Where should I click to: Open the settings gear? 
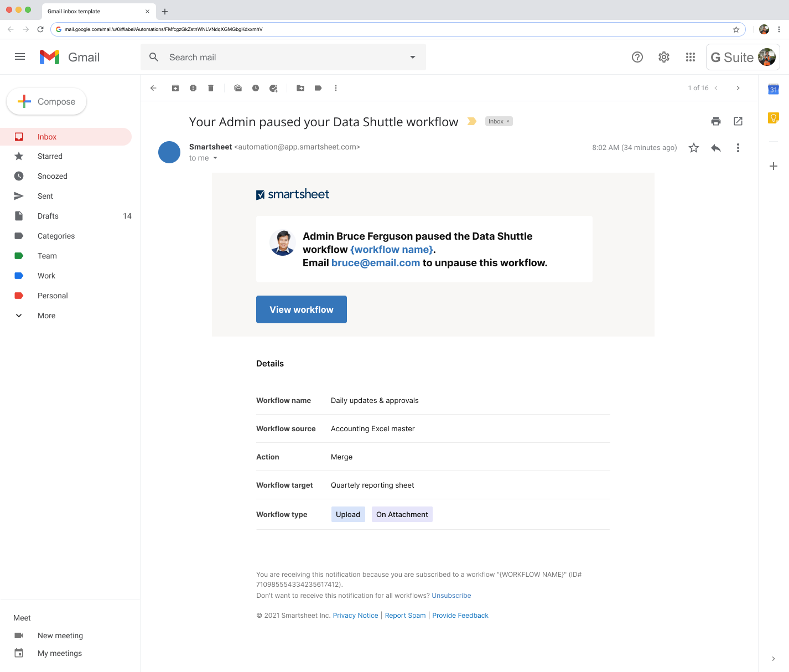tap(664, 57)
